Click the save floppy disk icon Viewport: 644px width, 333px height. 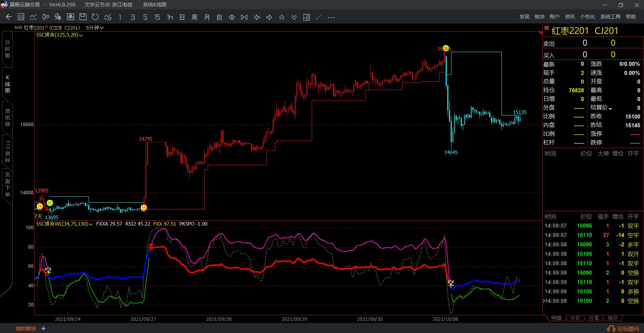click(x=83, y=17)
